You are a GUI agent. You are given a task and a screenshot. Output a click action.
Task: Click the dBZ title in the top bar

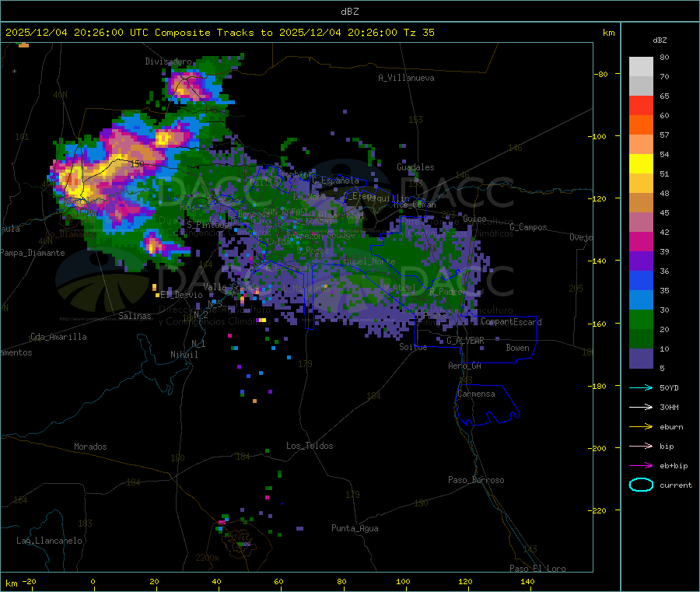349,12
